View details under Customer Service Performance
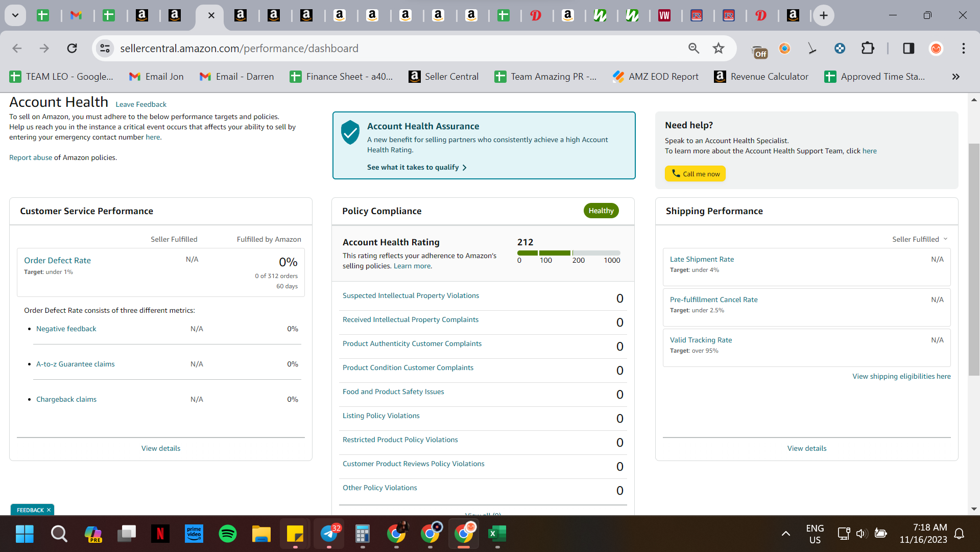This screenshot has height=552, width=980. (x=161, y=448)
